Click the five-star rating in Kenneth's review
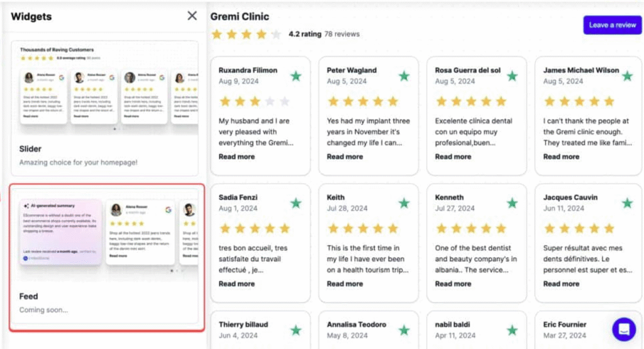 [471, 228]
